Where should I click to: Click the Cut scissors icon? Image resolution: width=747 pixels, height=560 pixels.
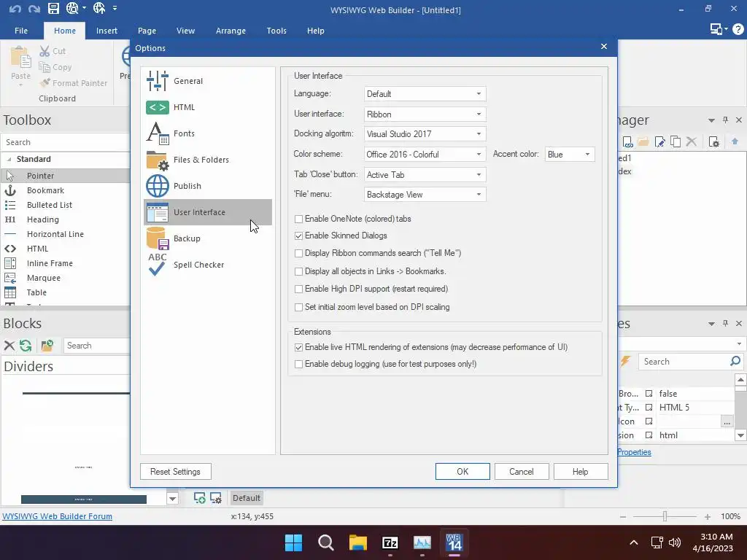pos(44,51)
